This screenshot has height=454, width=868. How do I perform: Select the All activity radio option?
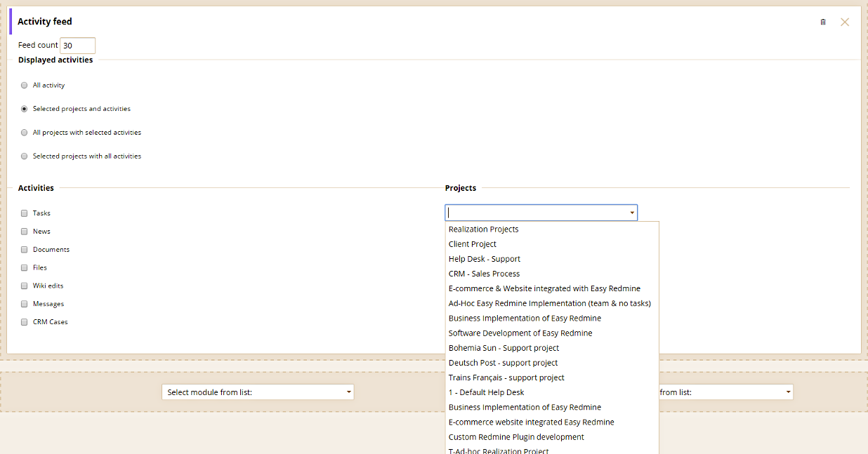click(x=25, y=85)
